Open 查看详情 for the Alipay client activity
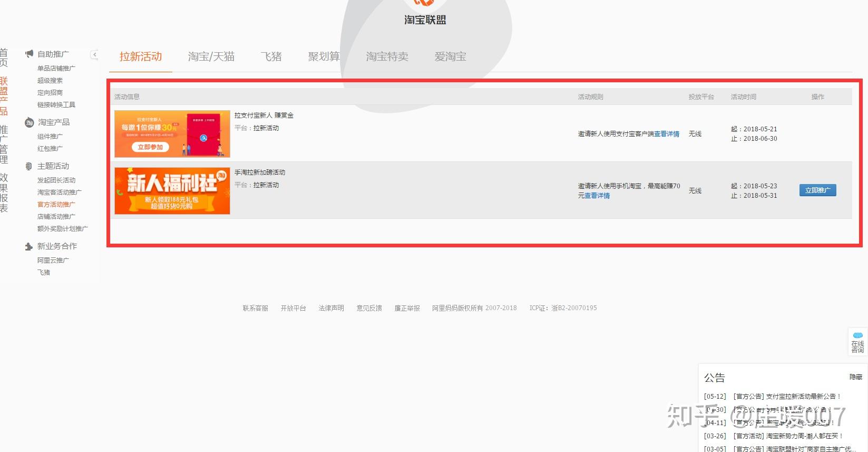868x452 pixels. [x=667, y=134]
